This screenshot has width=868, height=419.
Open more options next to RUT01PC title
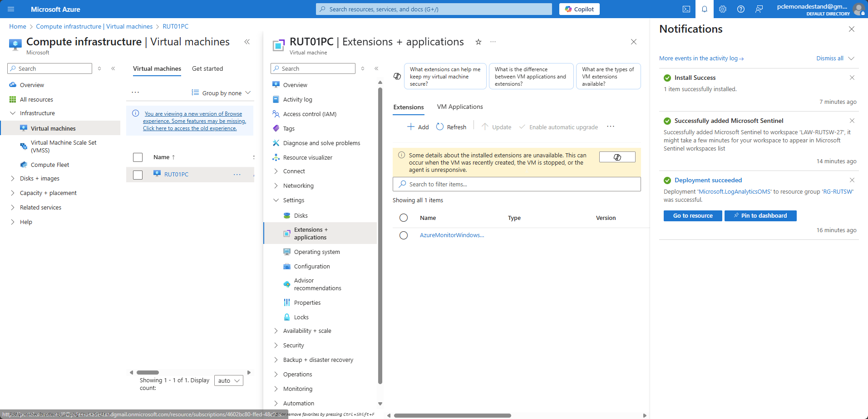[493, 42]
